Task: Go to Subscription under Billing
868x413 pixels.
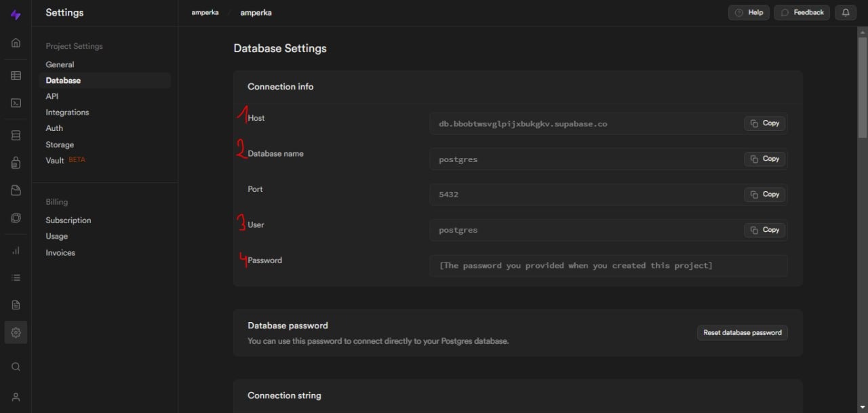Action: coord(68,220)
